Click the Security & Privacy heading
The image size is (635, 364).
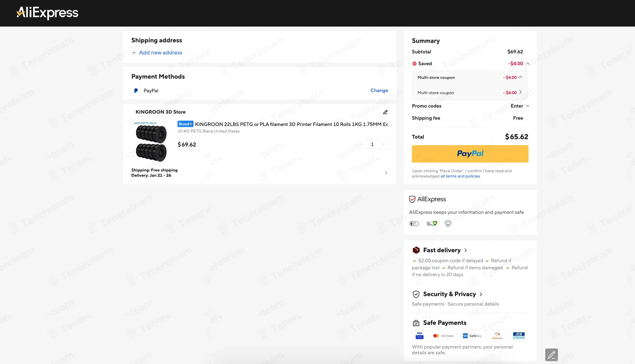pyautogui.click(x=449, y=294)
